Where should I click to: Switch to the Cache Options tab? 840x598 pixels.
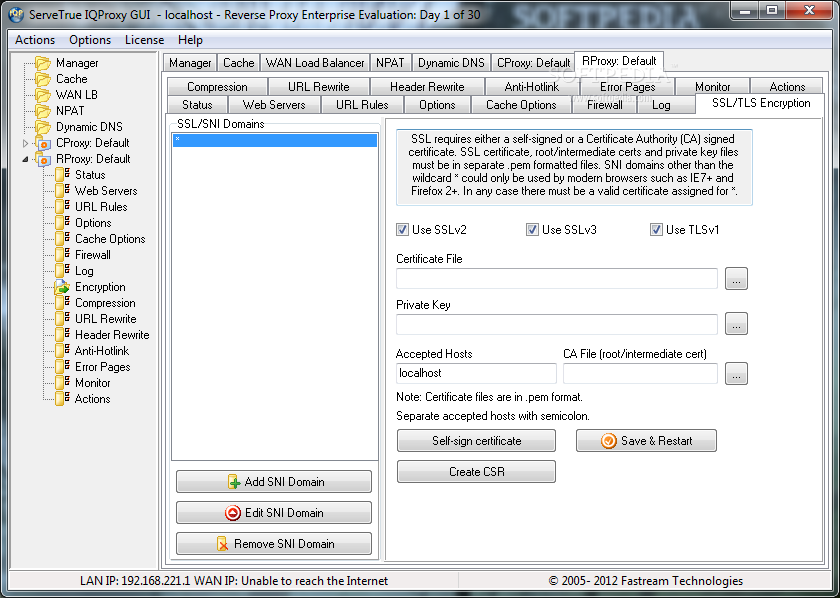click(521, 105)
